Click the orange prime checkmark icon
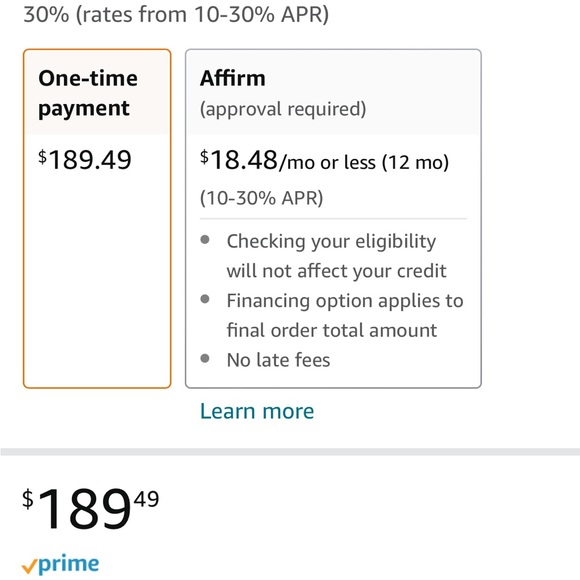This screenshot has height=580, width=580. [x=29, y=566]
